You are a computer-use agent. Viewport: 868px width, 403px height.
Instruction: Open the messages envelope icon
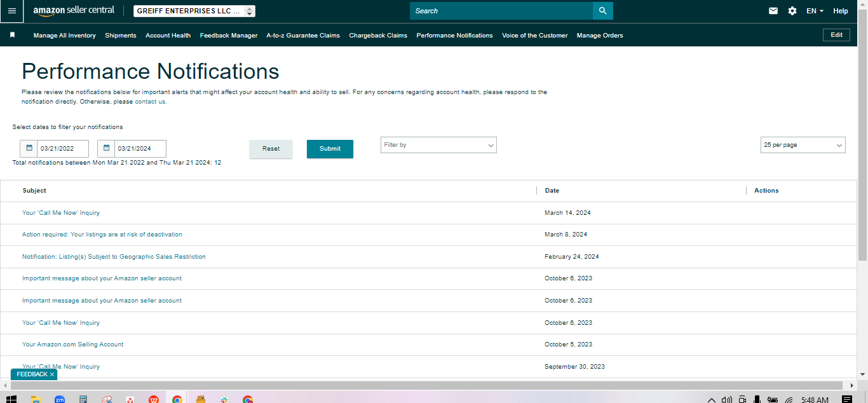pos(773,11)
